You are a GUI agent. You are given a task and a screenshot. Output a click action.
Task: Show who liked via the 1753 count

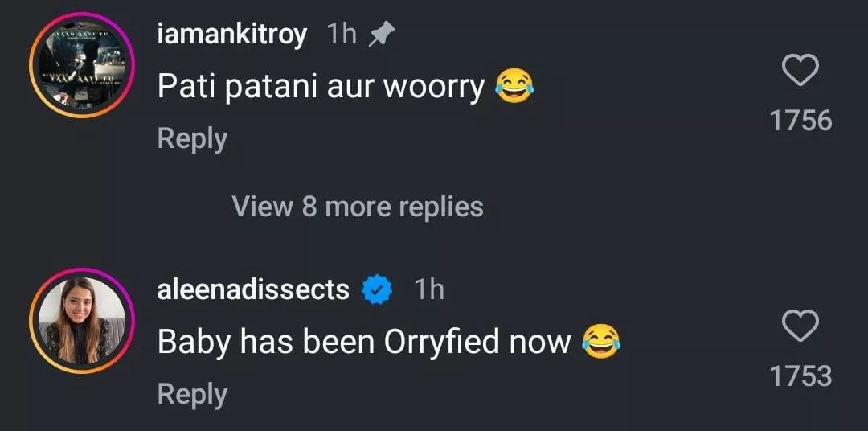point(800,376)
